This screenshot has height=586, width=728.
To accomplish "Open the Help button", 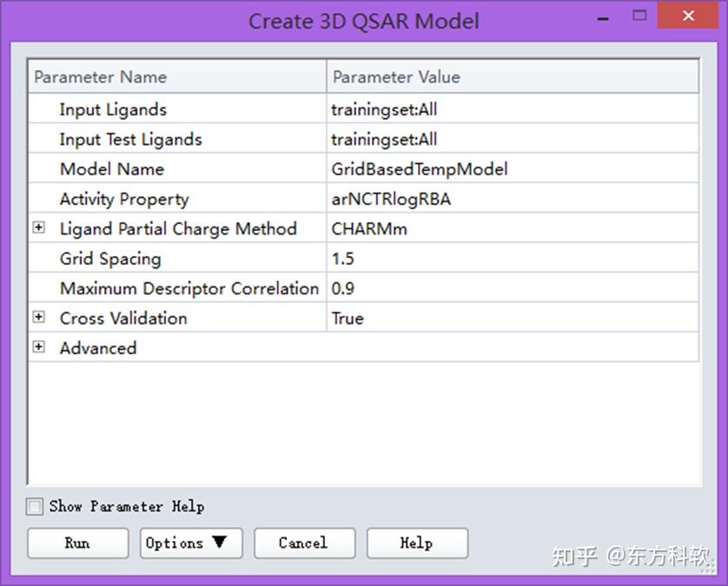I will tap(417, 543).
